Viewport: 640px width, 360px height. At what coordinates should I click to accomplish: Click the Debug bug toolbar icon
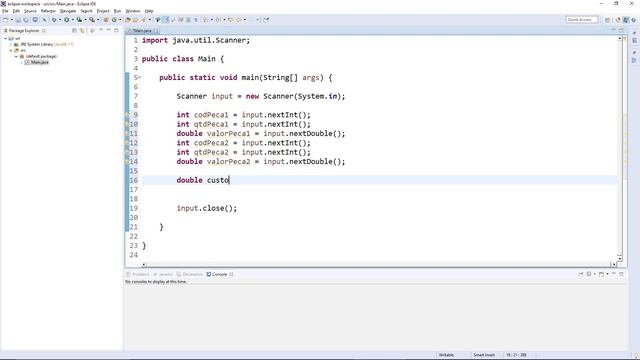tap(54, 20)
